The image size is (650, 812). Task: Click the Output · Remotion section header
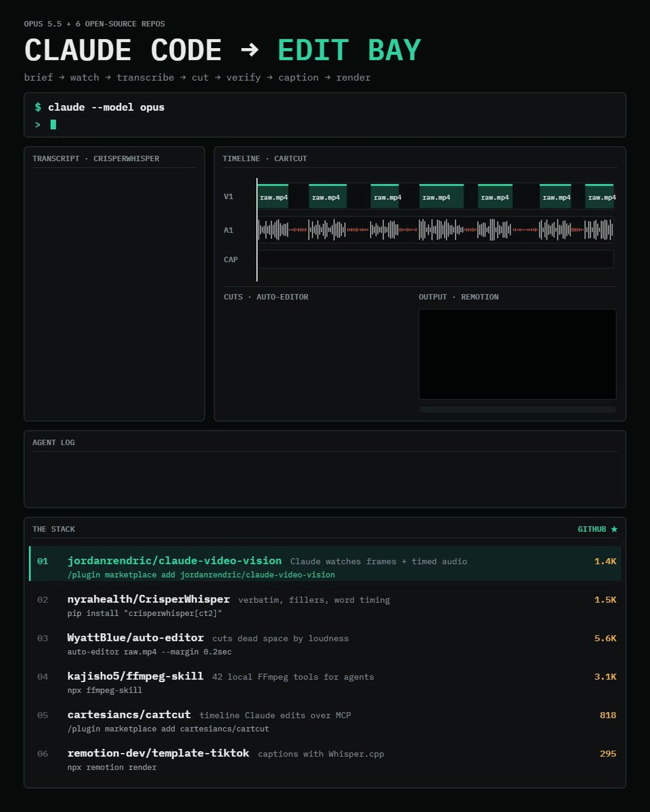[458, 297]
